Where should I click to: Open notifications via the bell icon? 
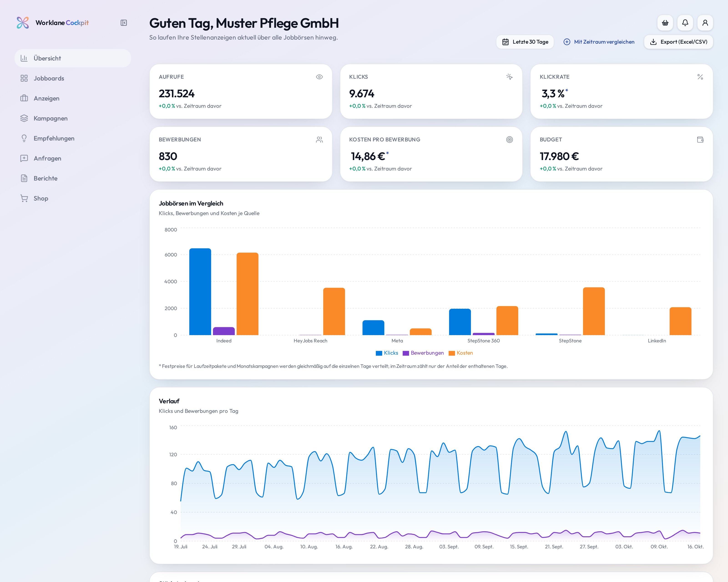click(685, 23)
